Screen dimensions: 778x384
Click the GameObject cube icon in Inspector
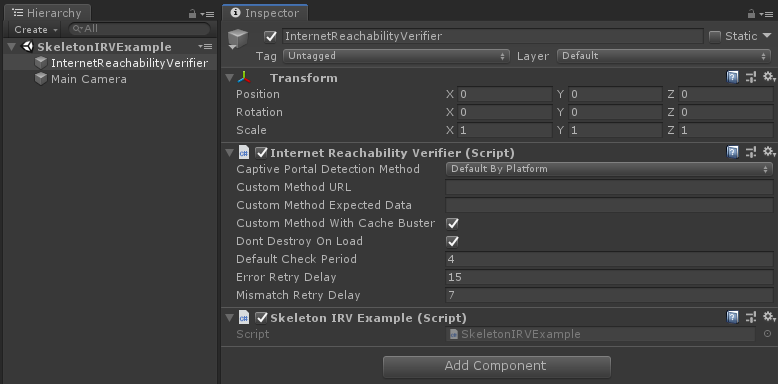237,38
